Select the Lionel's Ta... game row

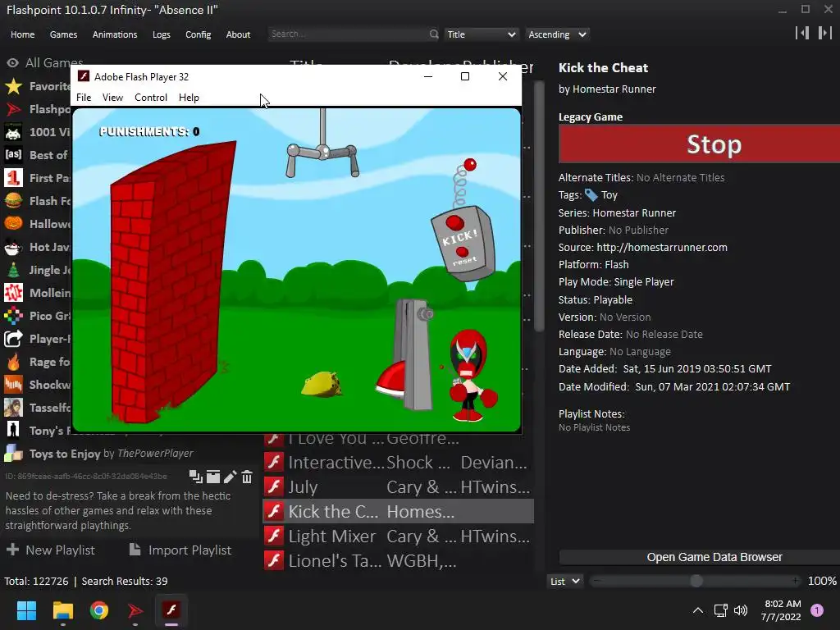coord(398,560)
